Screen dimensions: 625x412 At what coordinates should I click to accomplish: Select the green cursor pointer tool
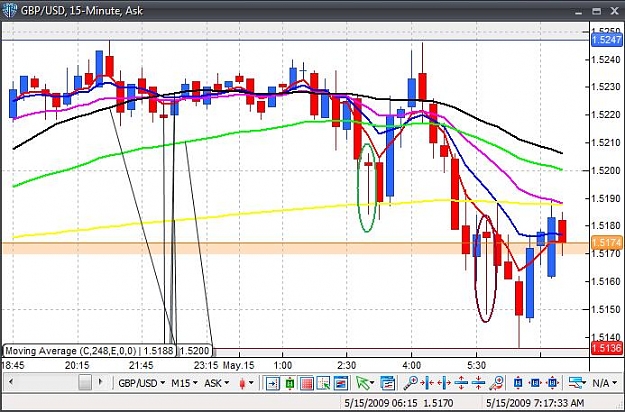pos(362,383)
